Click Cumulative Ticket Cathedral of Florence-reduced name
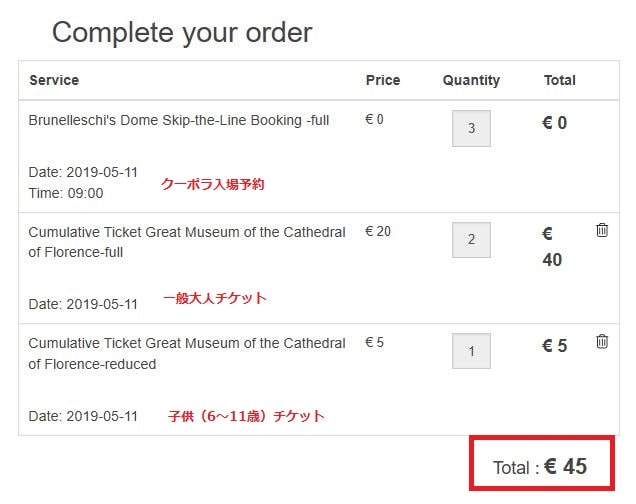 [x=187, y=354]
